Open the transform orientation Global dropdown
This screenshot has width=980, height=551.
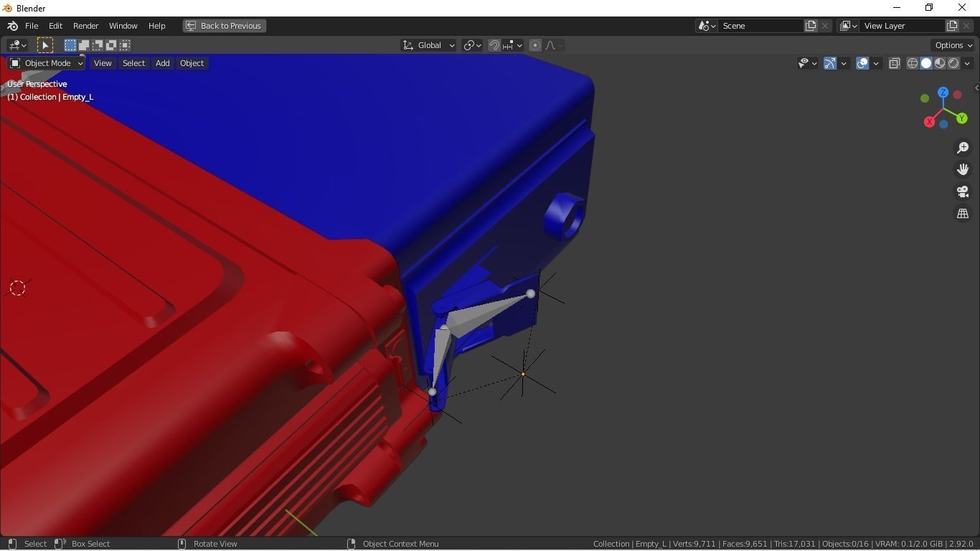(429, 45)
